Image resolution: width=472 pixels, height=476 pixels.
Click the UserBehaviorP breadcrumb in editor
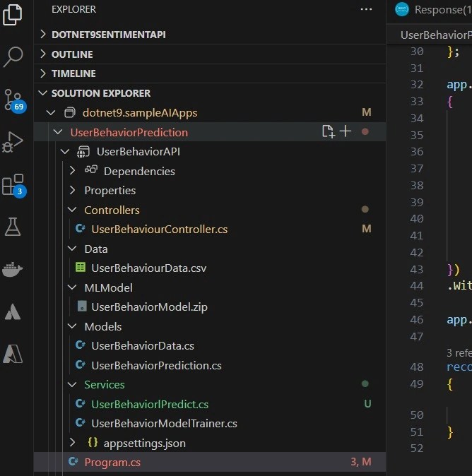tap(436, 35)
